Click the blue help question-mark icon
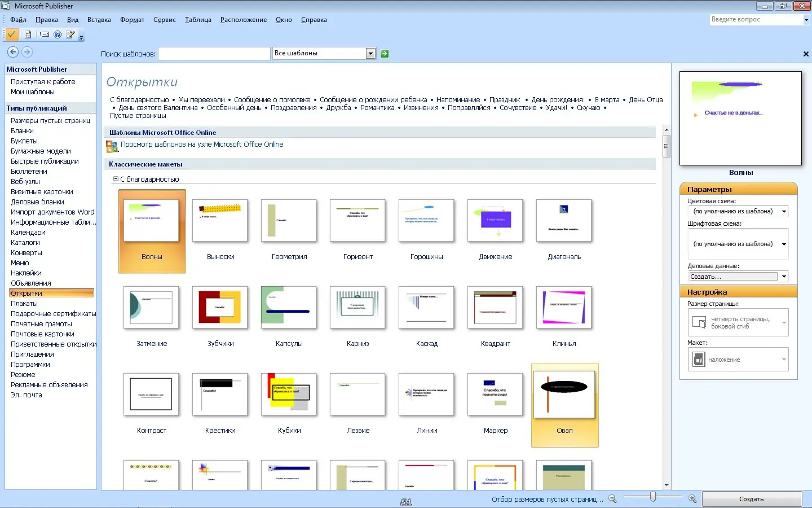 point(58,34)
